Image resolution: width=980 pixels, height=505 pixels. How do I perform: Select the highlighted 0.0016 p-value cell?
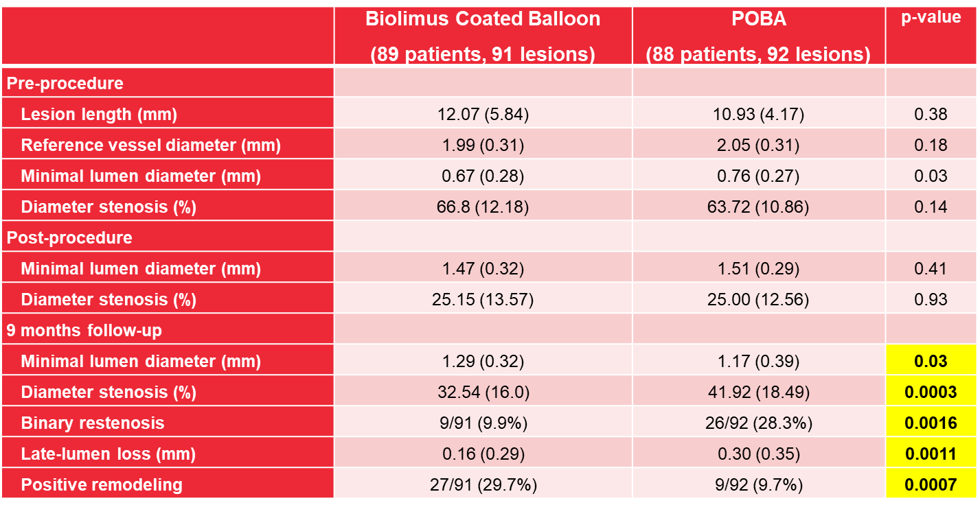coord(931,423)
